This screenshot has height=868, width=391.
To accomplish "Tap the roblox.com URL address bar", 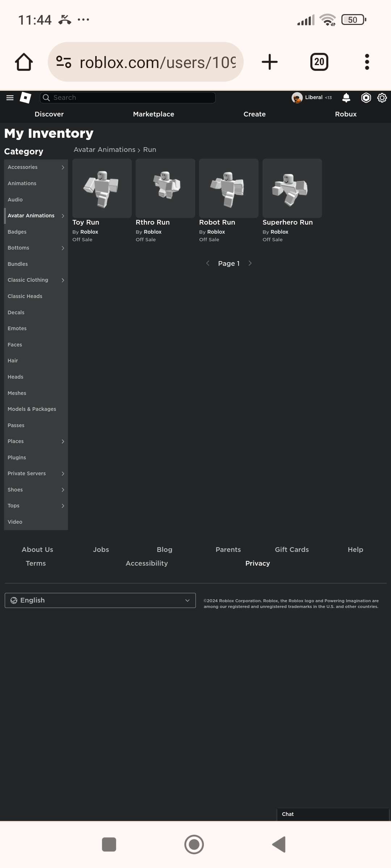I will tap(146, 62).
